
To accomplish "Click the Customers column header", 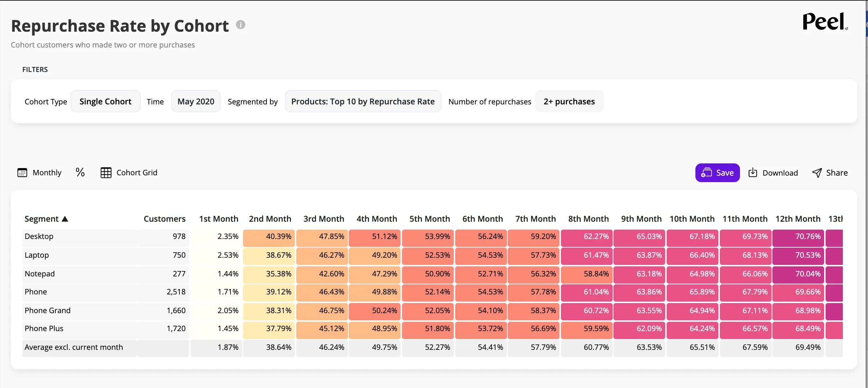I will coord(165,219).
